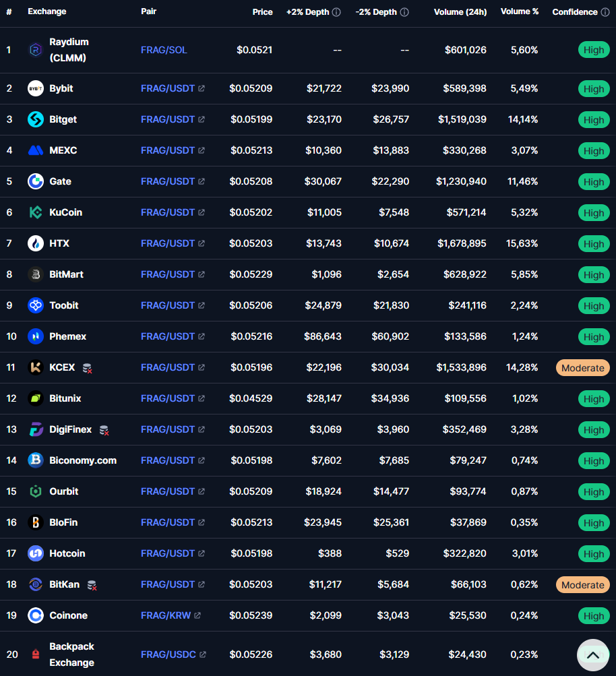
Task: Click the MEXC exchange logo
Action: pyautogui.click(x=35, y=150)
